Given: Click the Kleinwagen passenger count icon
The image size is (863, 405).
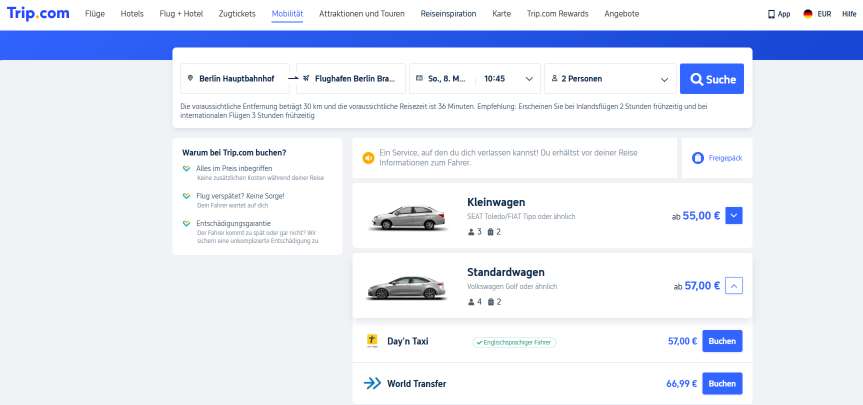Looking at the screenshot, I should click(471, 232).
